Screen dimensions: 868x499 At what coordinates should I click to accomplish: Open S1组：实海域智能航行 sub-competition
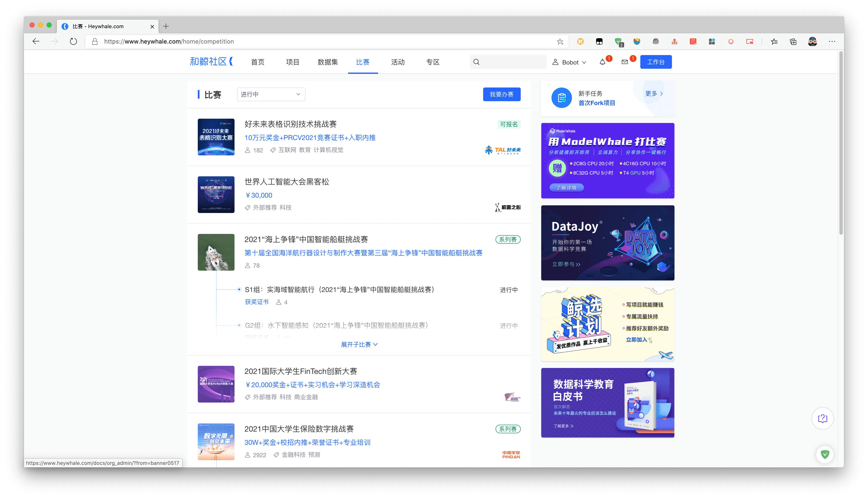point(340,290)
